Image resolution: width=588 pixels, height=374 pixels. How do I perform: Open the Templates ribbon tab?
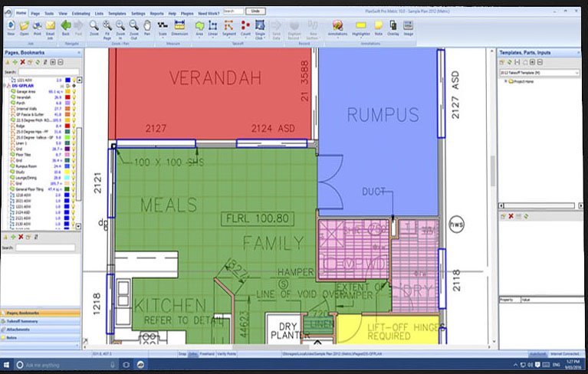click(117, 13)
